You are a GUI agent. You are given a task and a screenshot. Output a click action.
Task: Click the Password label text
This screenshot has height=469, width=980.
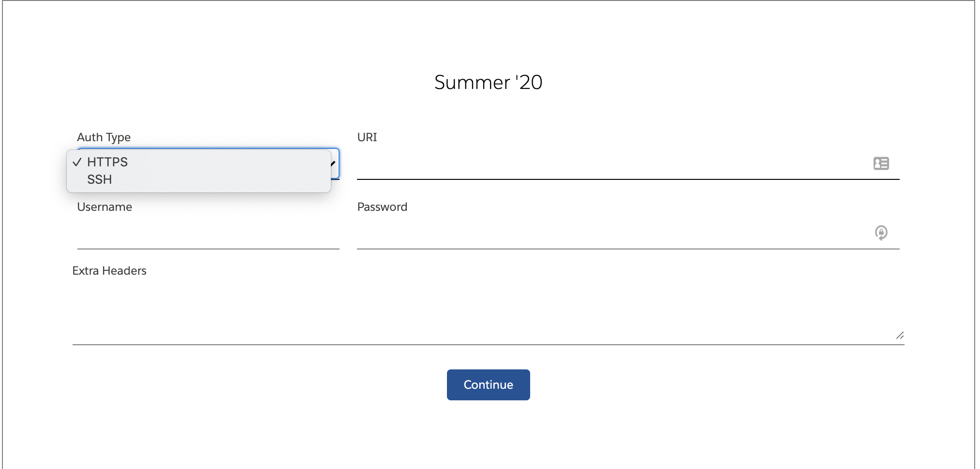[382, 207]
